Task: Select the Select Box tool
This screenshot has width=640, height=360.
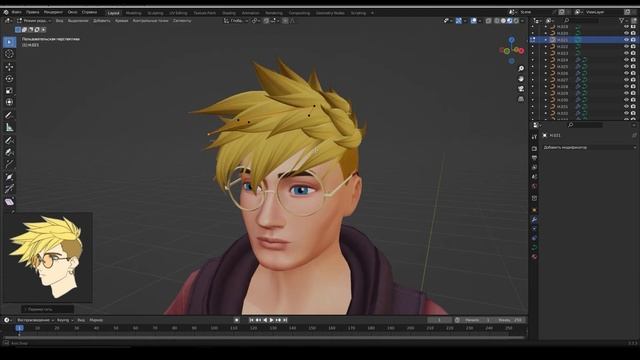Action: coord(9,42)
